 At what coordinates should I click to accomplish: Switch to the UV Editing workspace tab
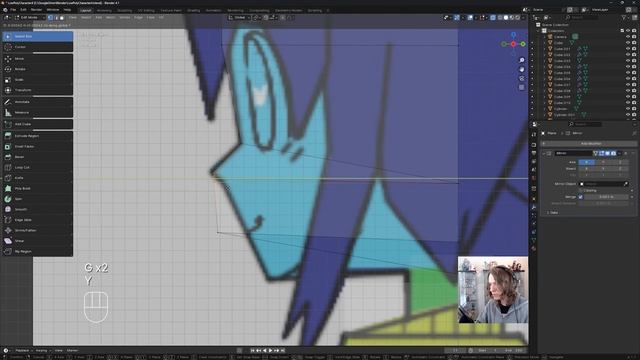point(146,10)
